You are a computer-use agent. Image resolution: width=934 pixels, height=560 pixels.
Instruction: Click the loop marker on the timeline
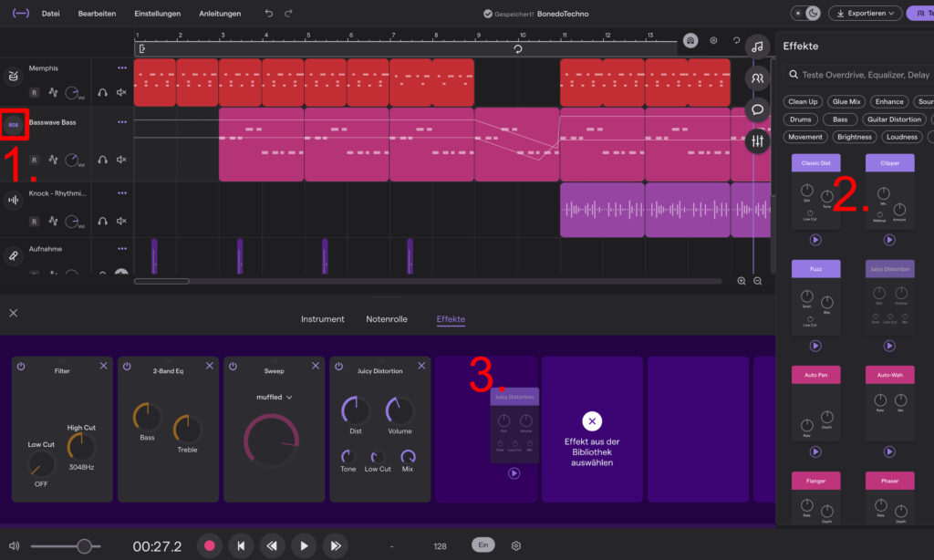coord(518,49)
